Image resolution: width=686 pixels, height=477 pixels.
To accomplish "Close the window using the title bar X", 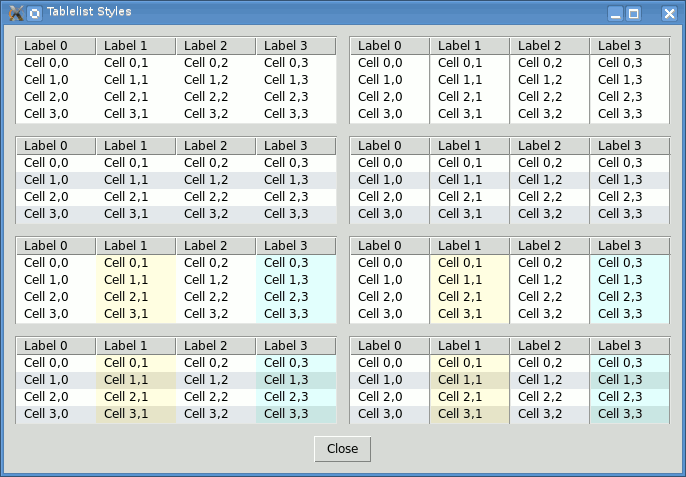I will (669, 13).
